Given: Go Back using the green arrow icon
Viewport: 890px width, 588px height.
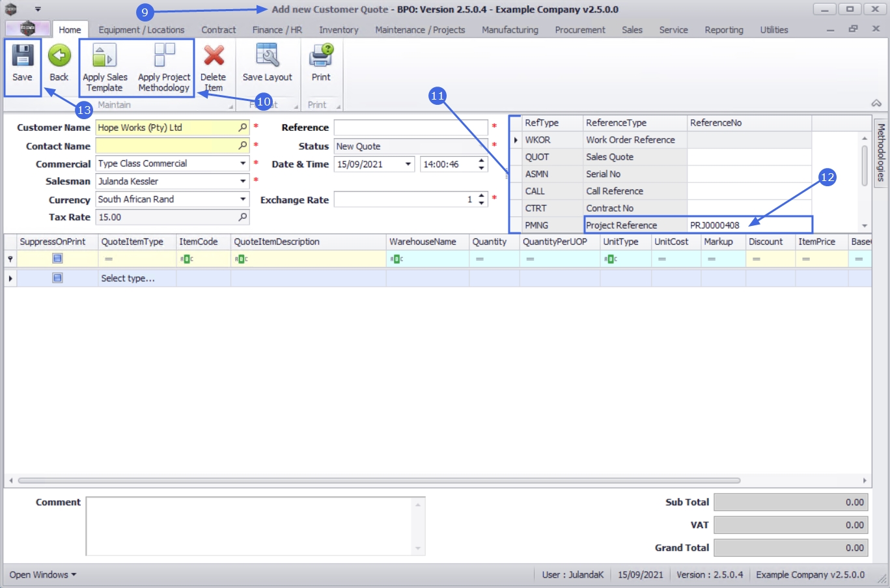Looking at the screenshot, I should coord(59,55).
